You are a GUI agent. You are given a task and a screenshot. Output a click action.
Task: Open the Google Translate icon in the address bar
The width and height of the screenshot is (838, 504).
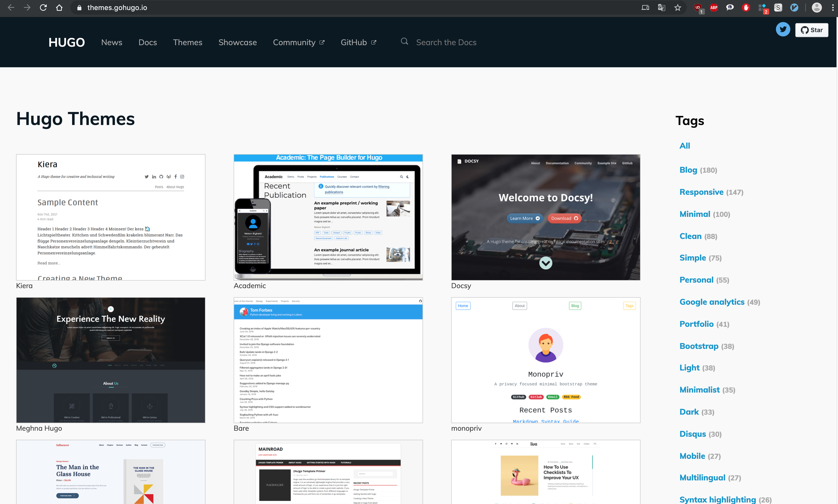661,8
